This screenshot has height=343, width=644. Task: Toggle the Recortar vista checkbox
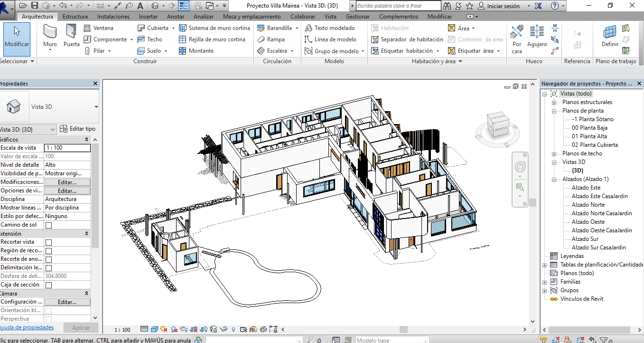(48, 242)
